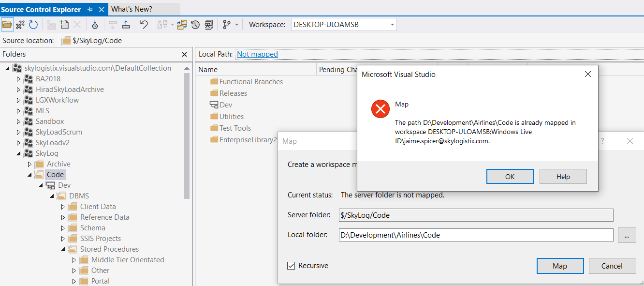Click the red error icon in the dialog
The height and width of the screenshot is (286, 644).
click(x=381, y=109)
